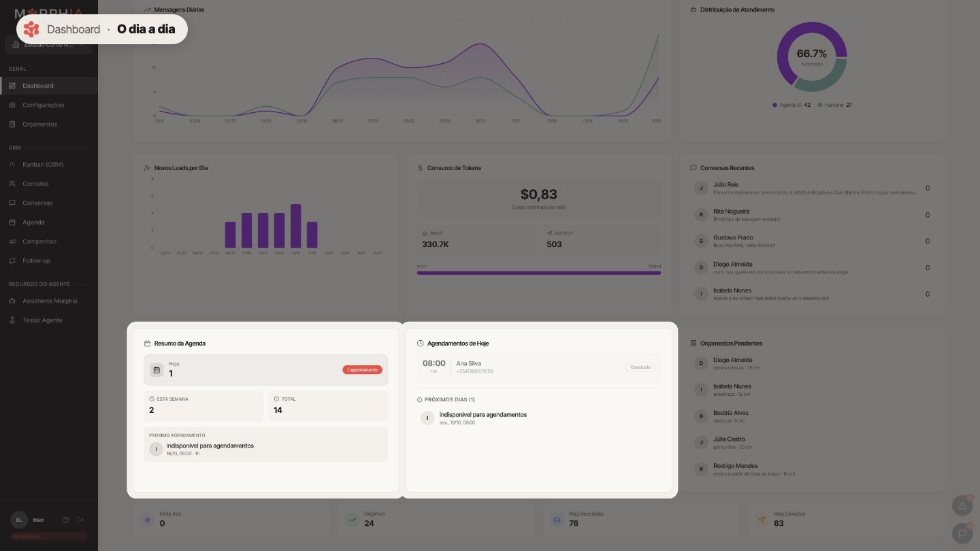Image resolution: width=980 pixels, height=551 pixels.
Task: Select the Ana Silva 08:00 appointment
Action: coord(539,367)
